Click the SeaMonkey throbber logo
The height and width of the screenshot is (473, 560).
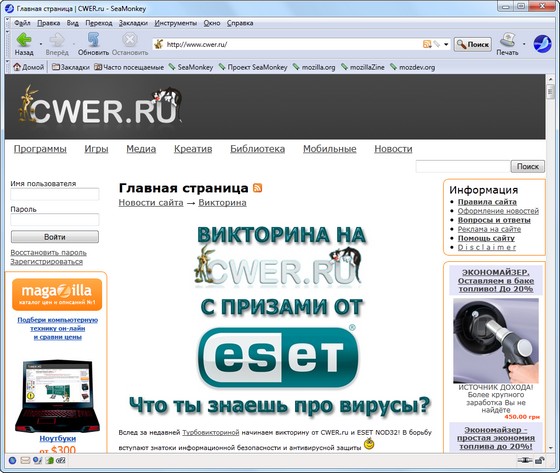[542, 44]
